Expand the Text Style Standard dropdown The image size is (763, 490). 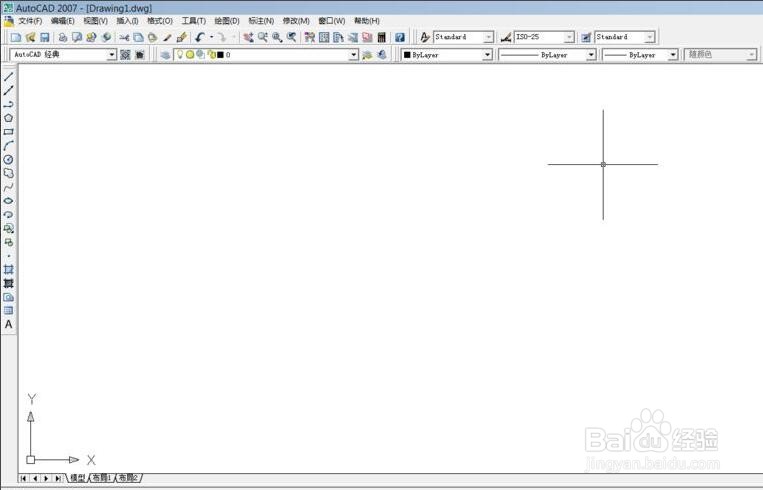coord(488,37)
